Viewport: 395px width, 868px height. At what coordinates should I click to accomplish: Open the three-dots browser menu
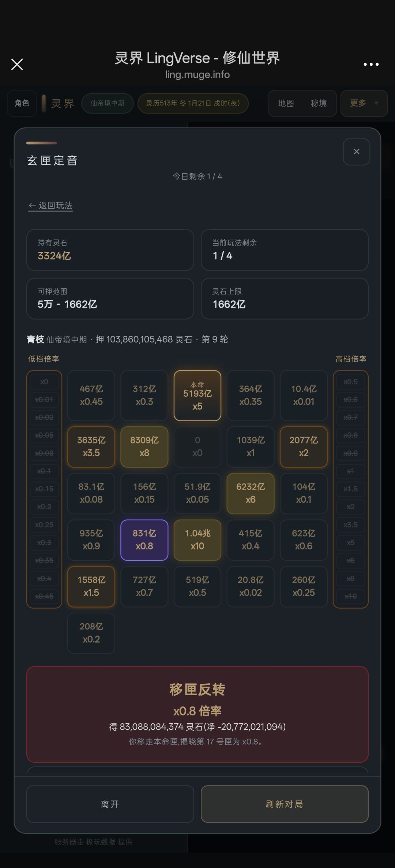[371, 64]
